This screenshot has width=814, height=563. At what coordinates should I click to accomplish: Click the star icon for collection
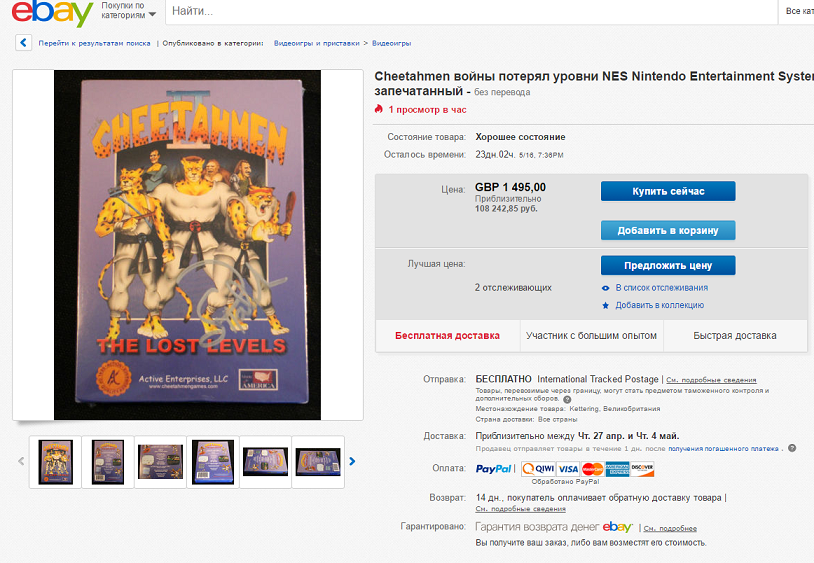point(605,306)
